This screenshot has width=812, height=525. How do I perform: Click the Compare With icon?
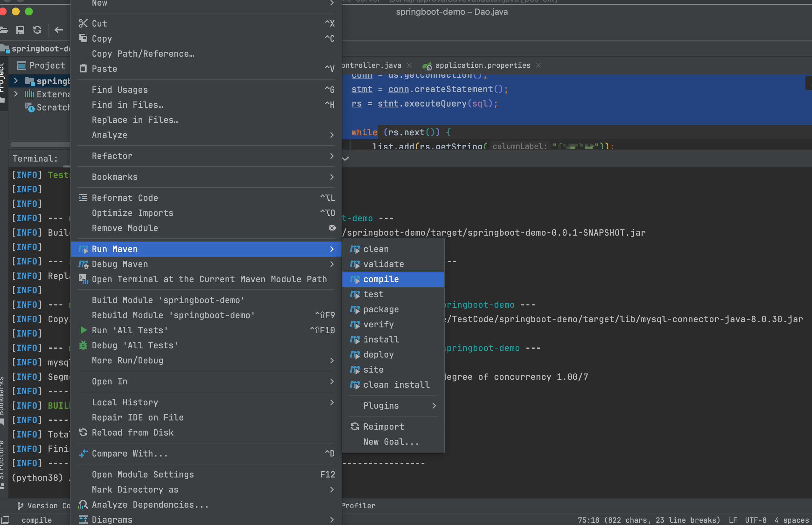point(83,454)
